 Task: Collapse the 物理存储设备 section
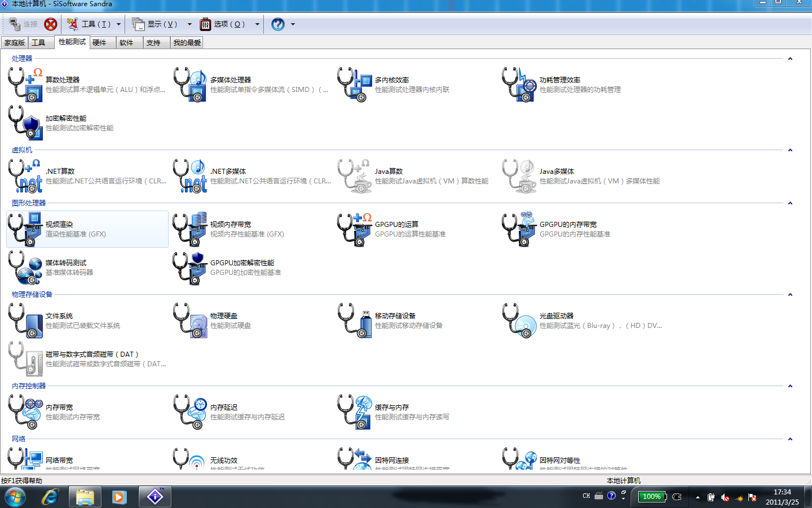click(x=790, y=295)
